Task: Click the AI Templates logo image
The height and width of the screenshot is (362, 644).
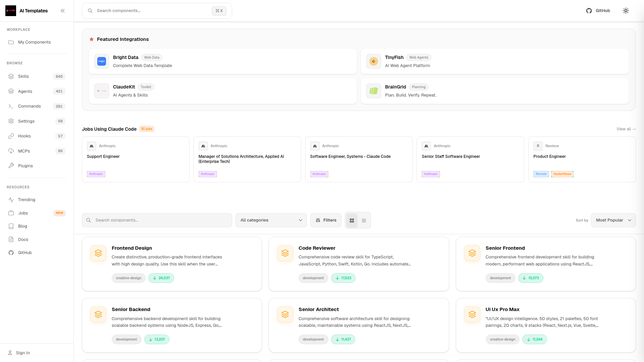Action: (11, 11)
